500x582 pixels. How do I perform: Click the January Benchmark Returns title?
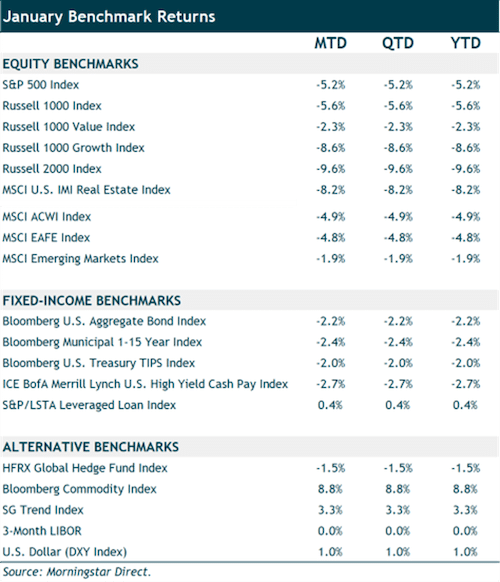click(109, 17)
